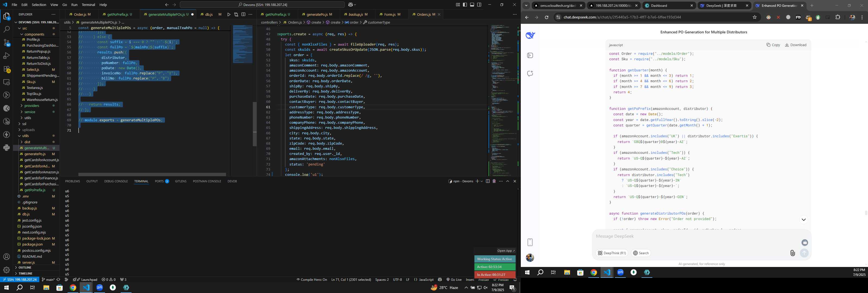
Task: Open Run and Debug view
Action: 7,56
